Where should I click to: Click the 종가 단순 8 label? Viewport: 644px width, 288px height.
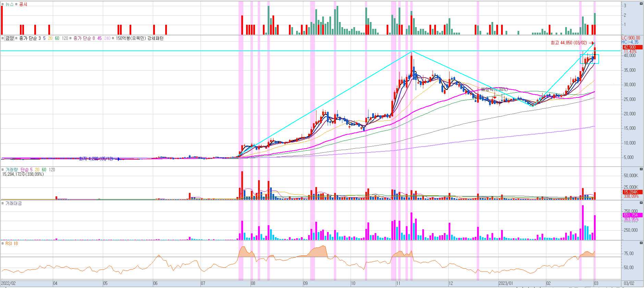tap(84, 38)
